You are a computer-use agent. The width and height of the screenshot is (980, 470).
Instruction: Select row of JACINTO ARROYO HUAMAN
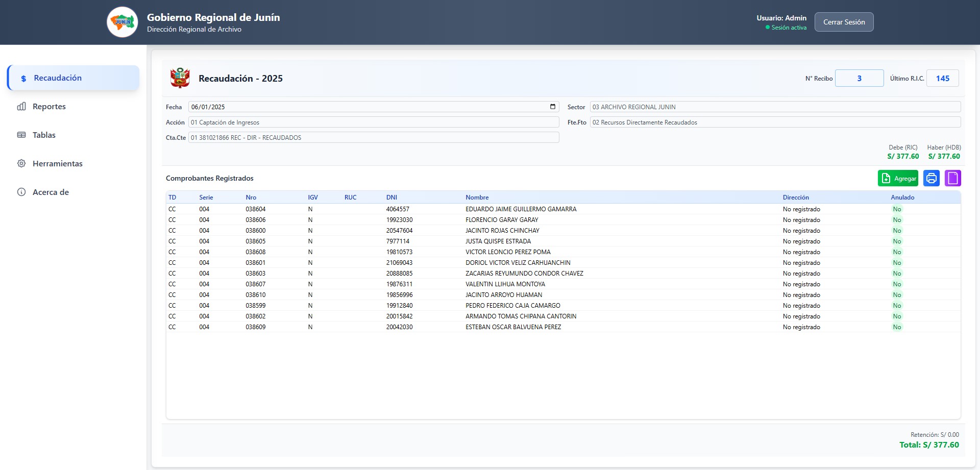[563, 295]
